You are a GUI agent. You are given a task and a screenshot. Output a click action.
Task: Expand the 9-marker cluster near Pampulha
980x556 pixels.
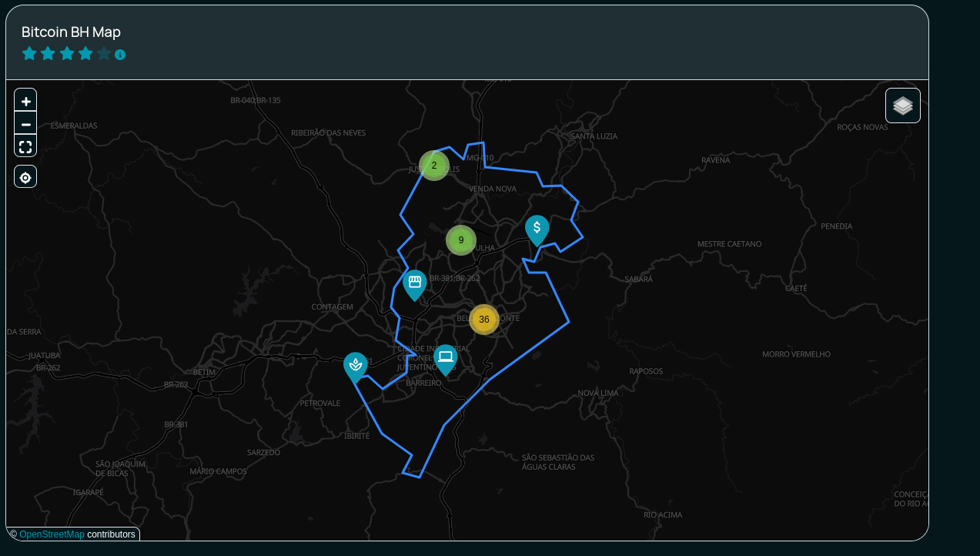pyautogui.click(x=460, y=239)
